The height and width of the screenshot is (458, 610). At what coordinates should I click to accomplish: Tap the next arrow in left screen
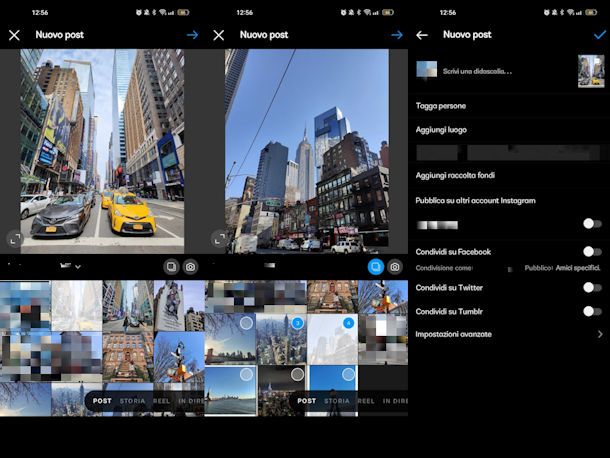click(x=192, y=35)
